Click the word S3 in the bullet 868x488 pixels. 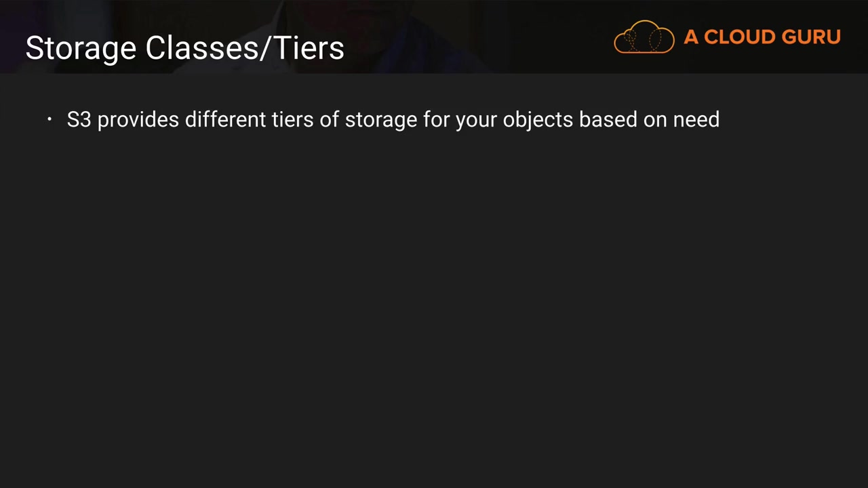(79, 119)
